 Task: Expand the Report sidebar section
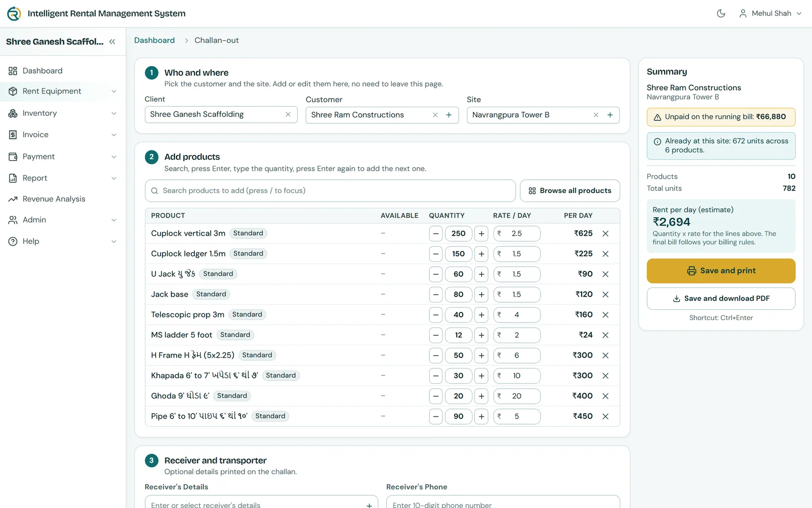click(x=63, y=178)
